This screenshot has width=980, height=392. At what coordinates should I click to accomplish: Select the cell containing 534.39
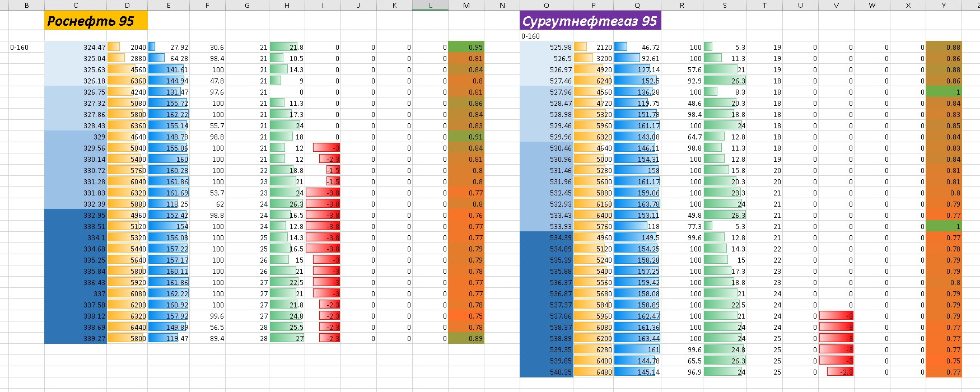coord(547,237)
